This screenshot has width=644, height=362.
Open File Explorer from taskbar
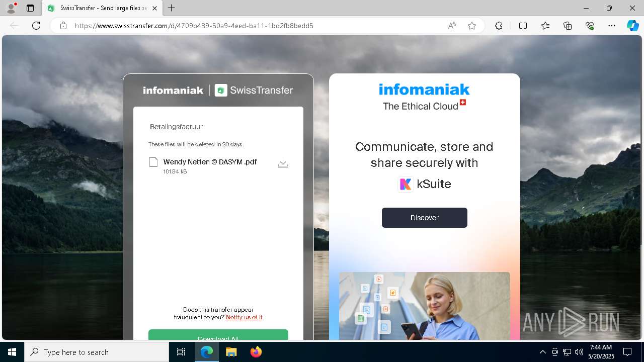(x=231, y=352)
